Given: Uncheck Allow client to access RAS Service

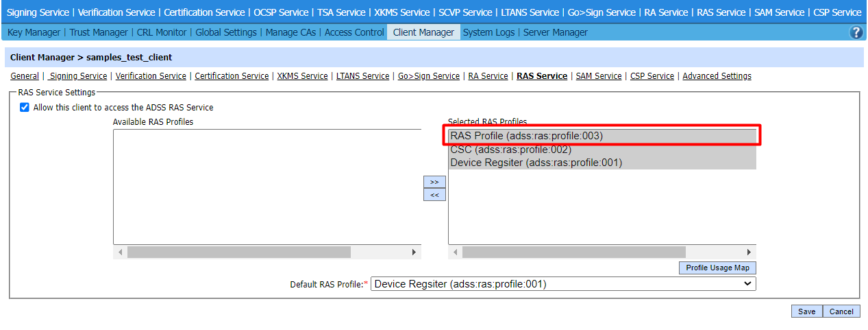Looking at the screenshot, I should (x=25, y=108).
